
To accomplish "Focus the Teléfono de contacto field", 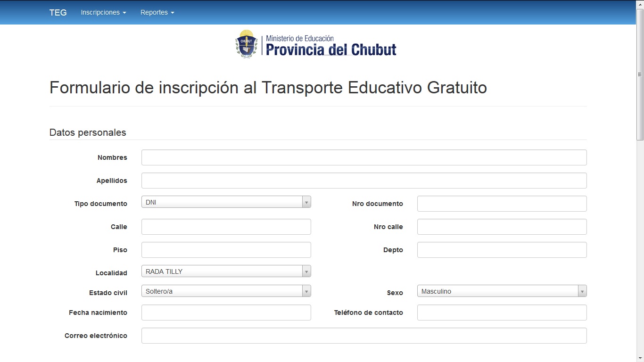I will pyautogui.click(x=502, y=313).
